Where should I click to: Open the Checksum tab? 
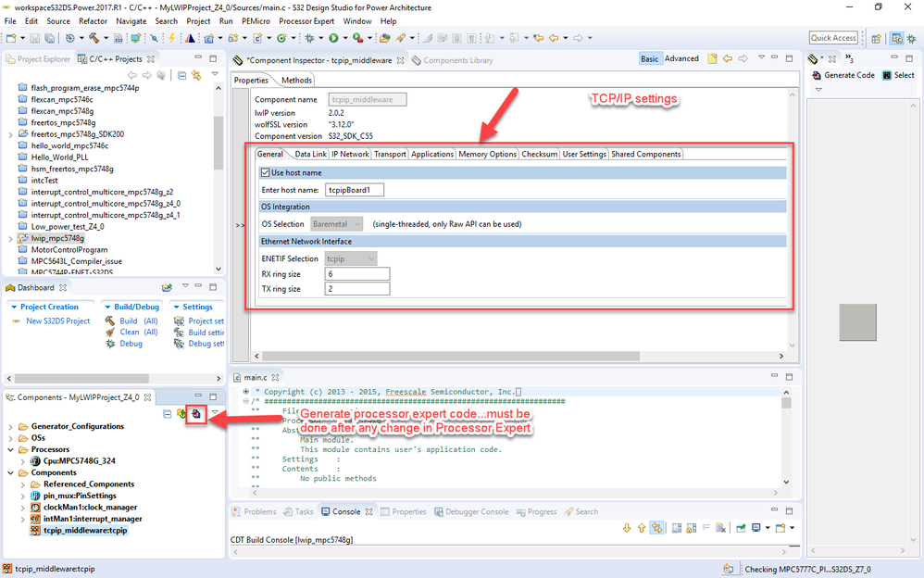coord(539,154)
